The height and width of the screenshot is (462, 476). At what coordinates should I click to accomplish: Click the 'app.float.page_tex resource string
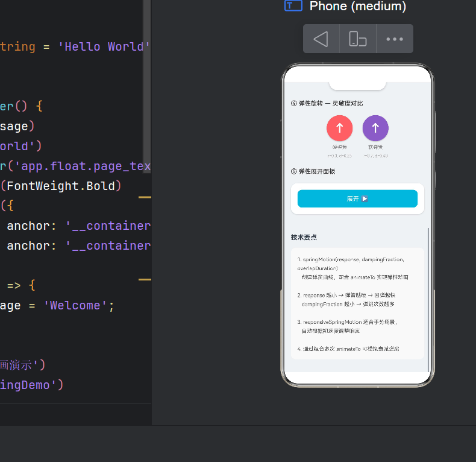tap(83, 166)
